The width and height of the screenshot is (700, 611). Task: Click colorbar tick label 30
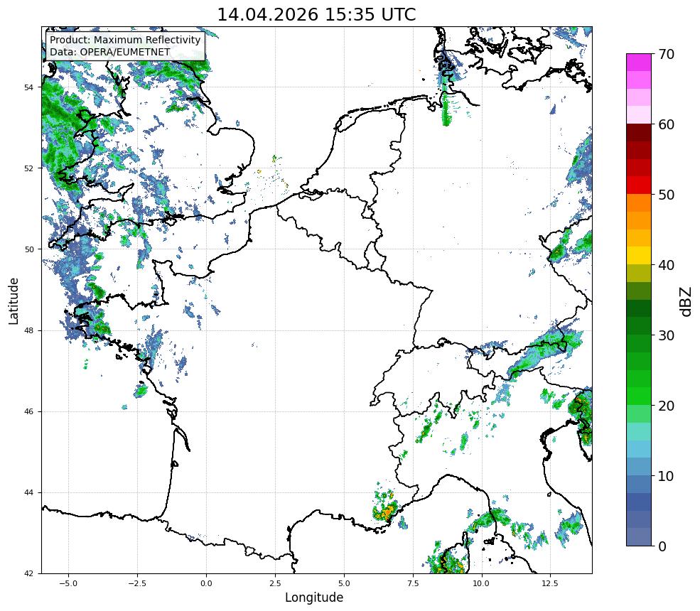tap(666, 335)
